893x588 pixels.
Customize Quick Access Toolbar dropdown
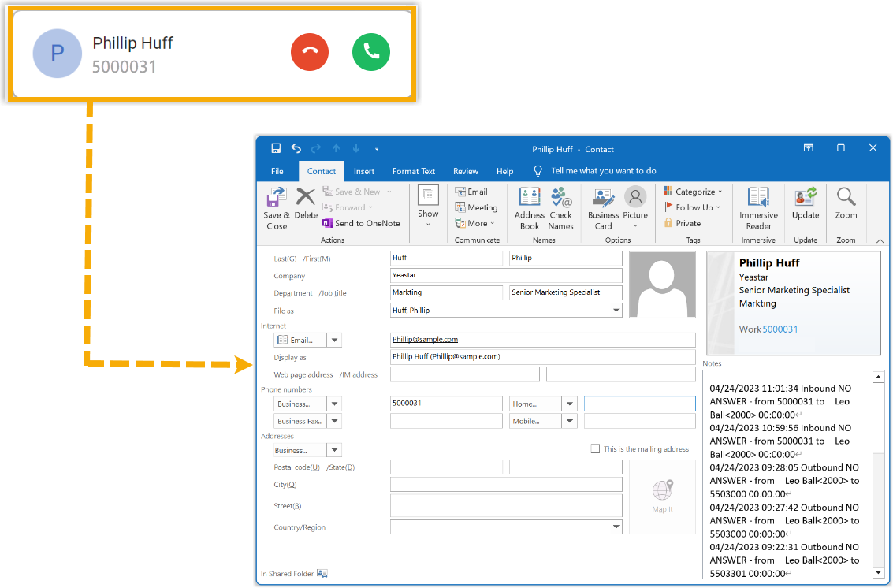377,149
